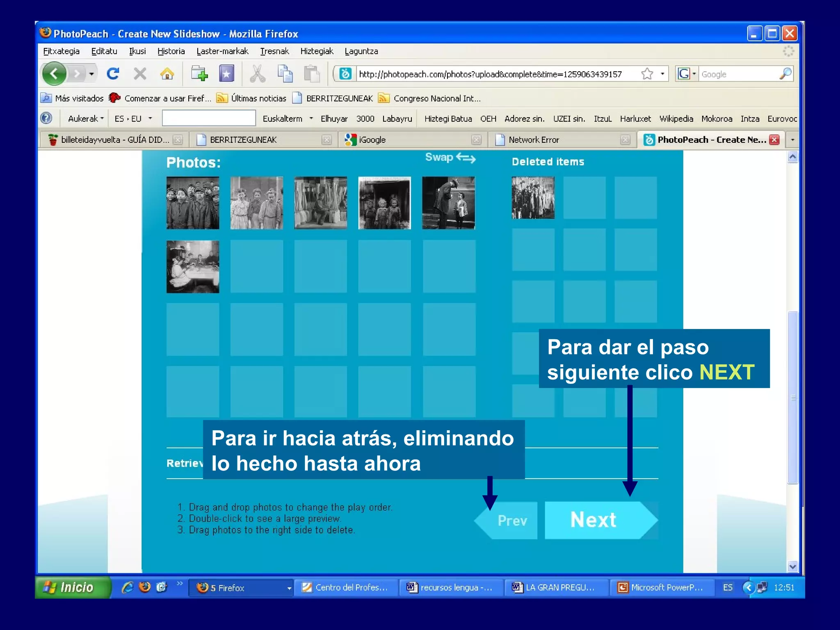Click the scissors Cut icon
The width and height of the screenshot is (840, 630).
(258, 74)
